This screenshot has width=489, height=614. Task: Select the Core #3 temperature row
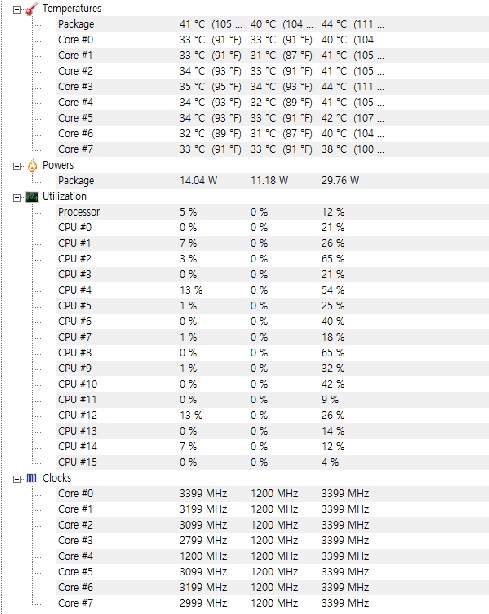272,87
